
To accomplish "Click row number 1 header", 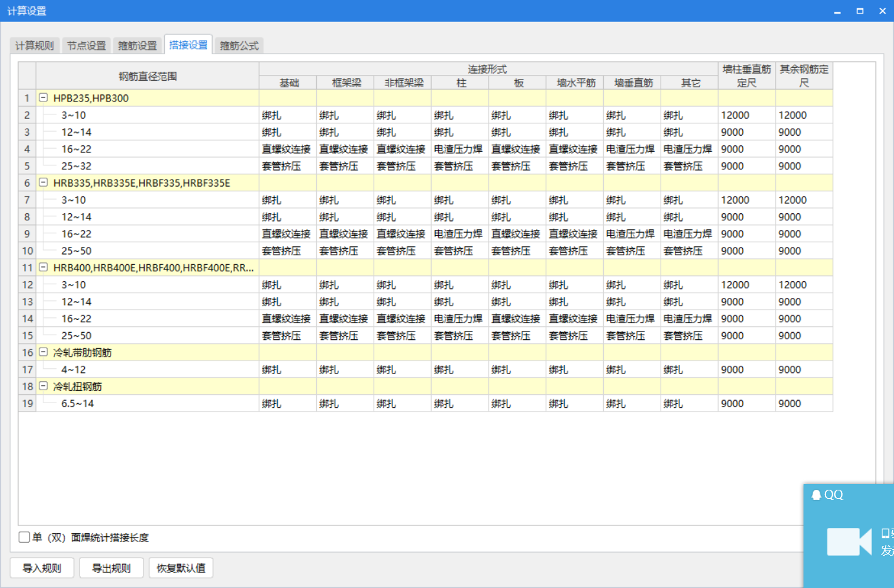I will pos(27,98).
